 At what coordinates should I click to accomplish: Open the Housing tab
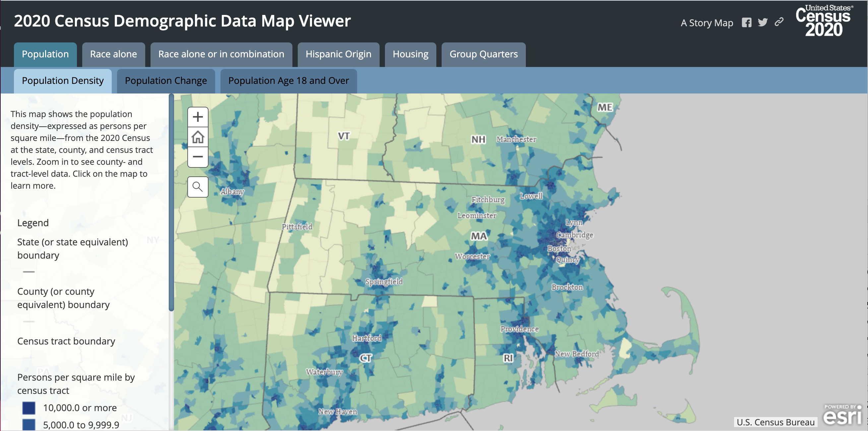tap(410, 54)
